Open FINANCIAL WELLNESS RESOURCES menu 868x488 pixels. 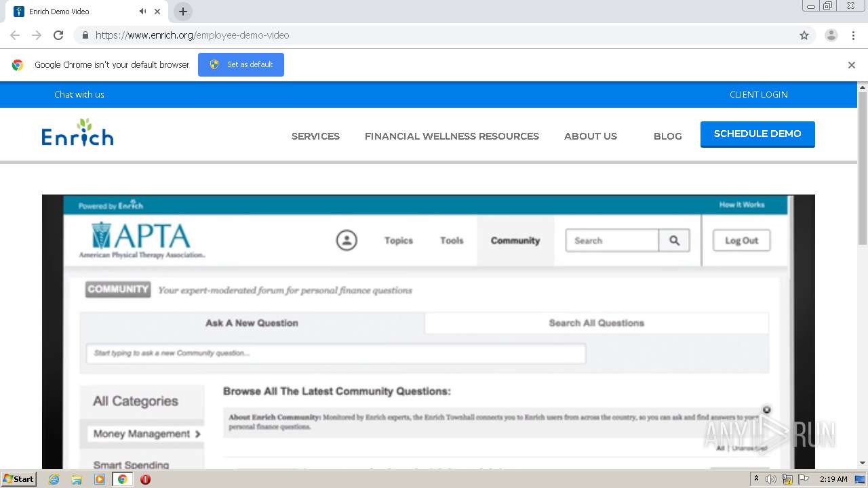click(452, 136)
